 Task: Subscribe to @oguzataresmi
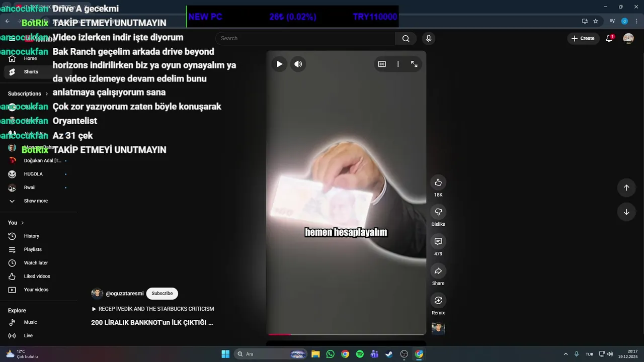pyautogui.click(x=162, y=294)
